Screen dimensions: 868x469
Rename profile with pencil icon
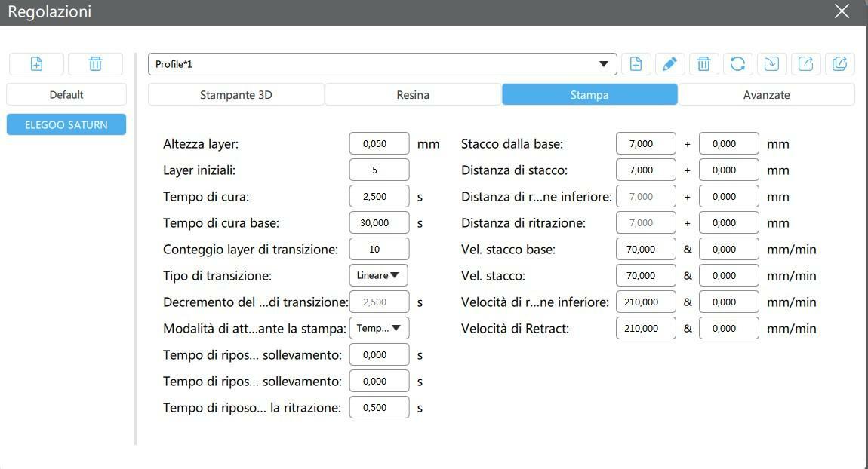(669, 64)
